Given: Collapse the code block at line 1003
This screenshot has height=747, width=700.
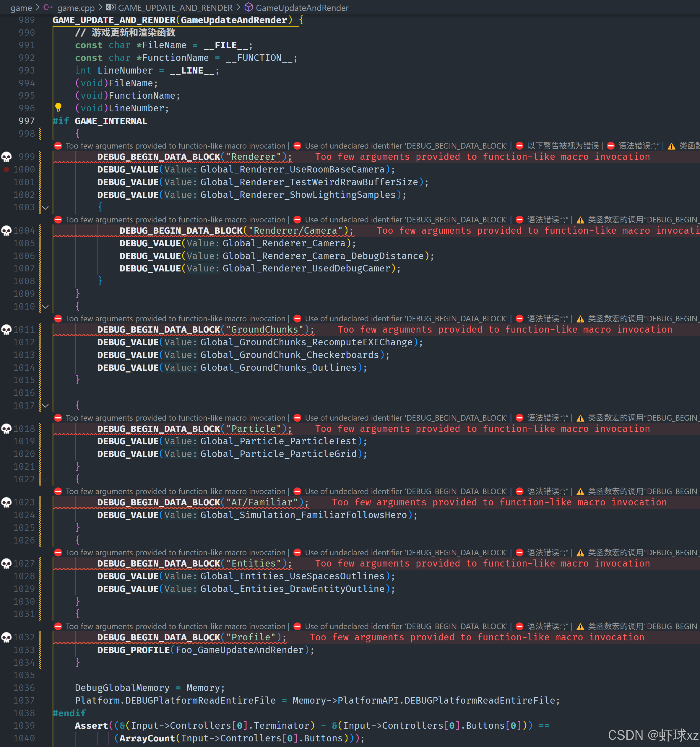Looking at the screenshot, I should [46, 207].
